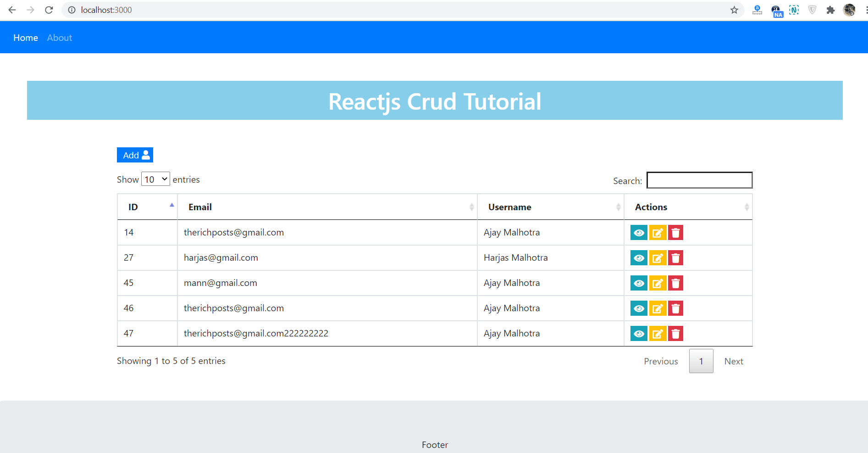Viewport: 868px width, 453px height.
Task: Delete the row for Harjas Malhotra
Action: pos(676,257)
